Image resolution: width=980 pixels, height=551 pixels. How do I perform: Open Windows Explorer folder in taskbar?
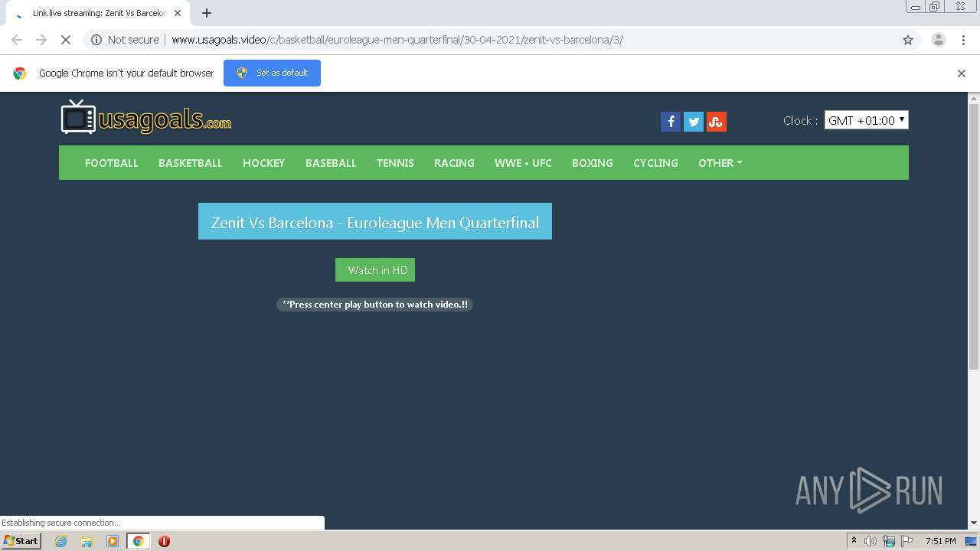(87, 541)
